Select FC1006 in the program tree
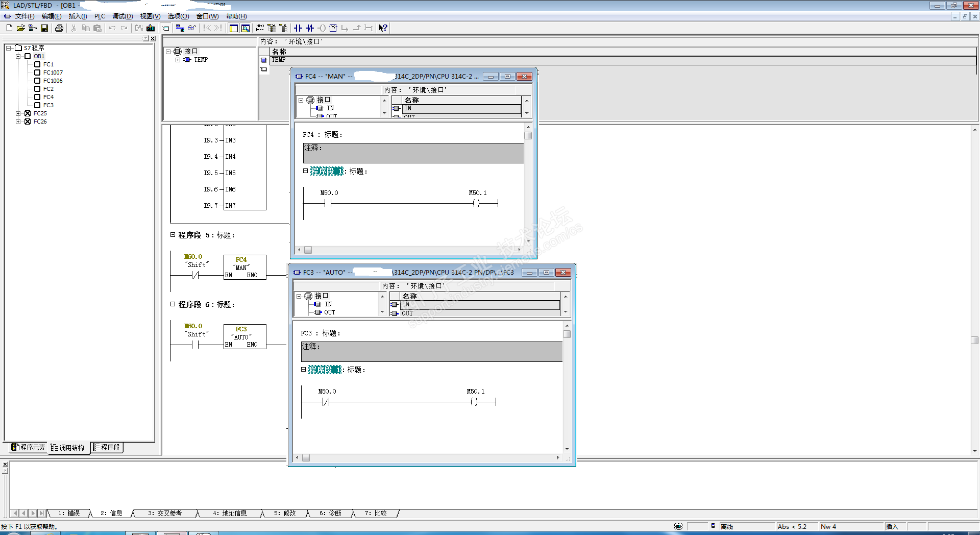 click(x=53, y=81)
